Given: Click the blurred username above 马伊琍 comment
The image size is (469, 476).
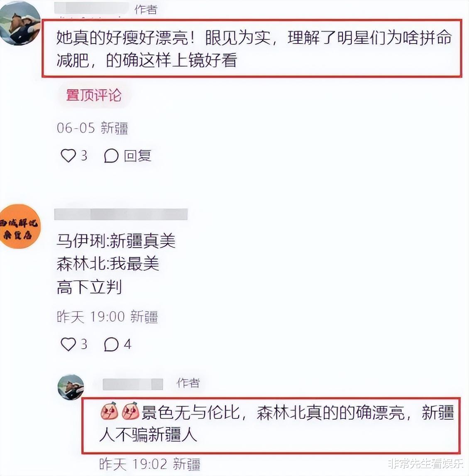Looking at the screenshot, I should point(121,214).
